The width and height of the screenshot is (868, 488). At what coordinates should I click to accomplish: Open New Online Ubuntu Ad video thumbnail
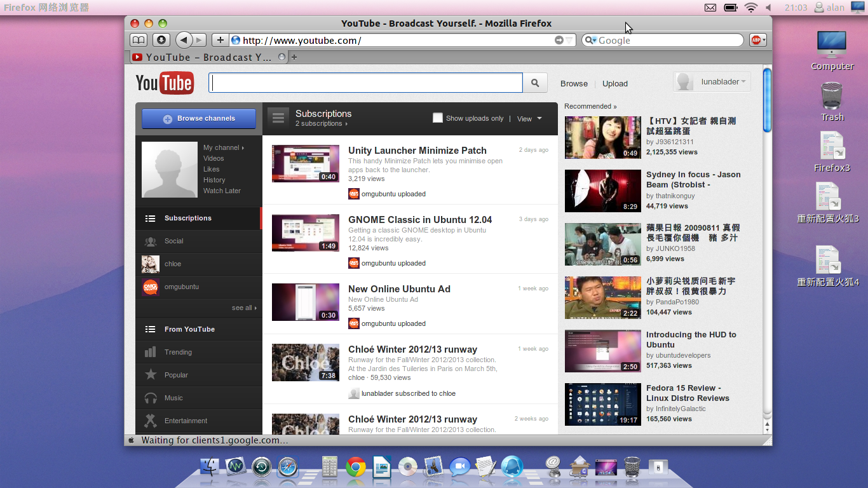(305, 302)
